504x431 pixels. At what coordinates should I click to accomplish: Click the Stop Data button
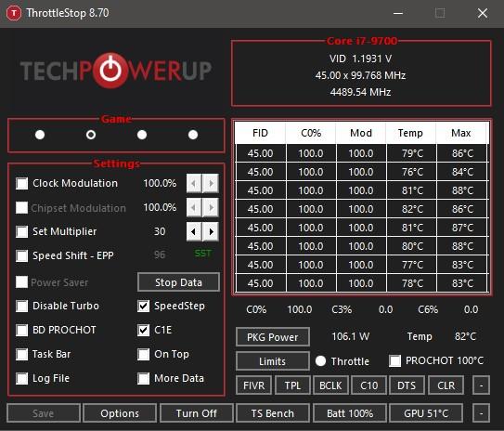(179, 282)
